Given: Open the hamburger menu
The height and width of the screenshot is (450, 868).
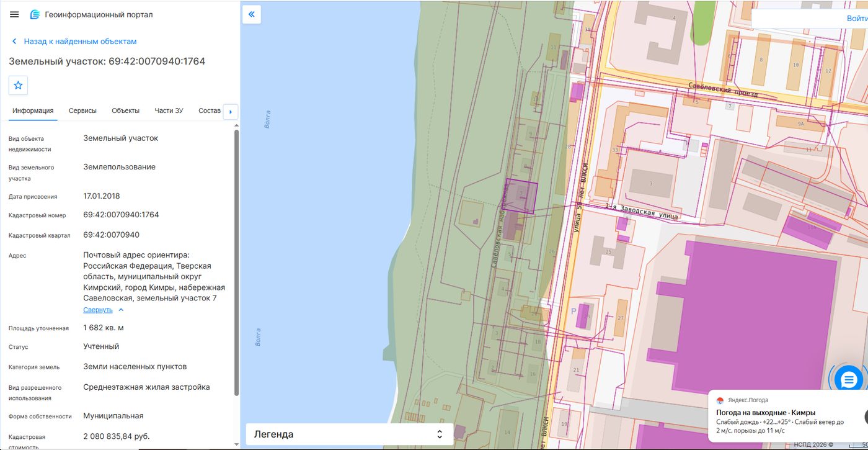Looking at the screenshot, I should pyautogui.click(x=14, y=14).
